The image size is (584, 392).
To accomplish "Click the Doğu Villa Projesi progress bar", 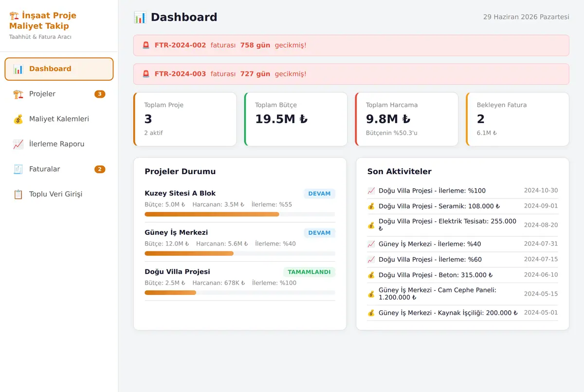I will pos(240,293).
